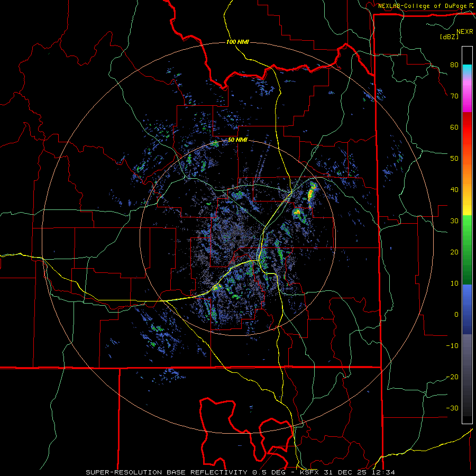Click the 10 dBZ legend value
The height and width of the screenshot is (476, 476).
tap(454, 283)
